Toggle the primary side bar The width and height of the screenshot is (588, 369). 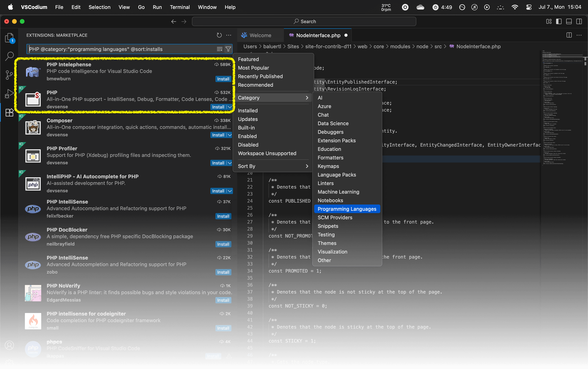point(559,21)
